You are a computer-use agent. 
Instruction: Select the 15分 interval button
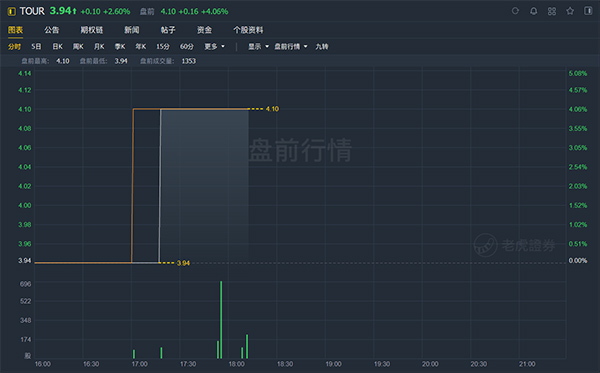(x=163, y=47)
